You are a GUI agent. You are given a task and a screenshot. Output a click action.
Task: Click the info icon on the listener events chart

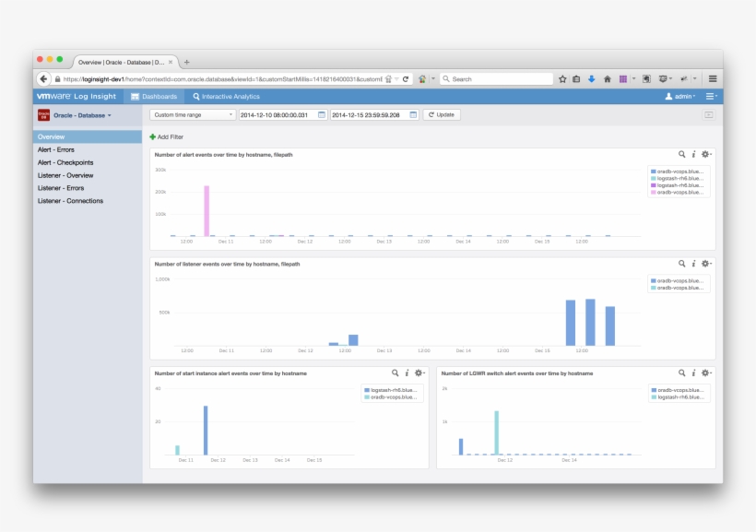coord(694,264)
